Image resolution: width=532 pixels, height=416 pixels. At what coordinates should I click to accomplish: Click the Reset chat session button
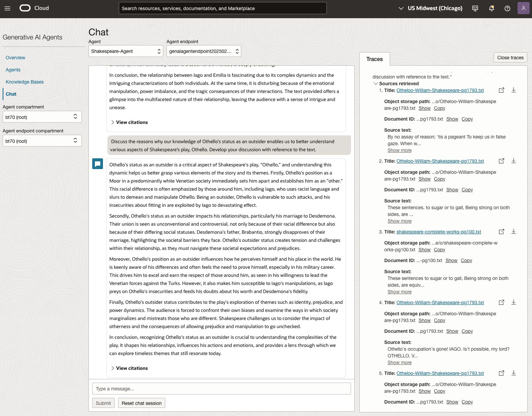141,403
